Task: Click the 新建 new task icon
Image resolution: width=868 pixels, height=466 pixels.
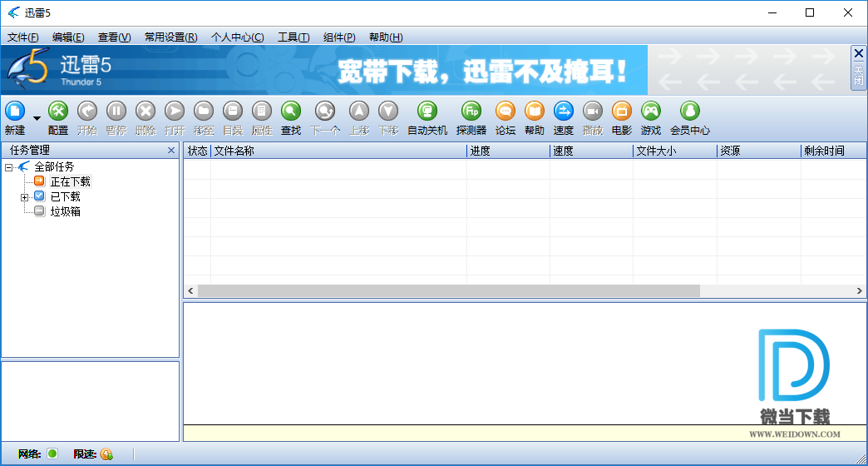Action: point(15,112)
